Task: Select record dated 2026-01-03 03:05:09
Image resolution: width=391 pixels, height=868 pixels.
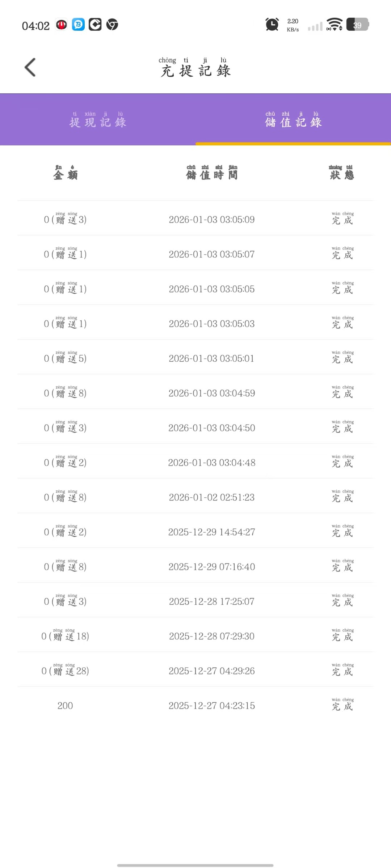Action: (x=212, y=220)
